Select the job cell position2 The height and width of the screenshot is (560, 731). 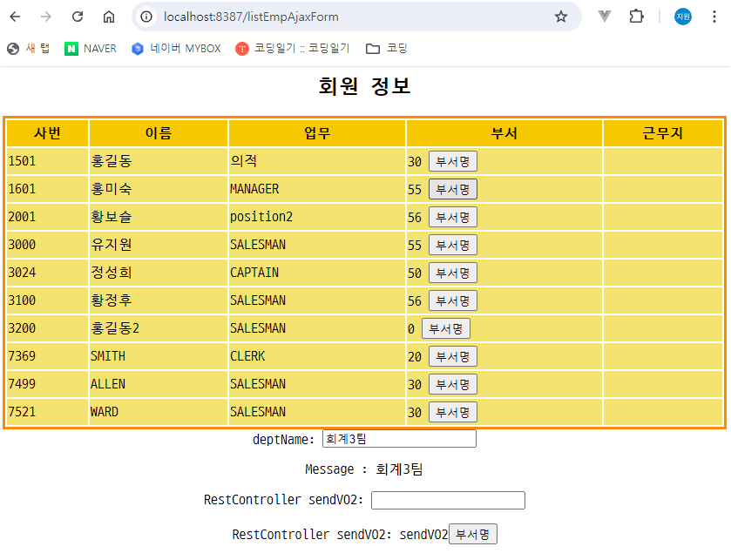pyautogui.click(x=317, y=217)
